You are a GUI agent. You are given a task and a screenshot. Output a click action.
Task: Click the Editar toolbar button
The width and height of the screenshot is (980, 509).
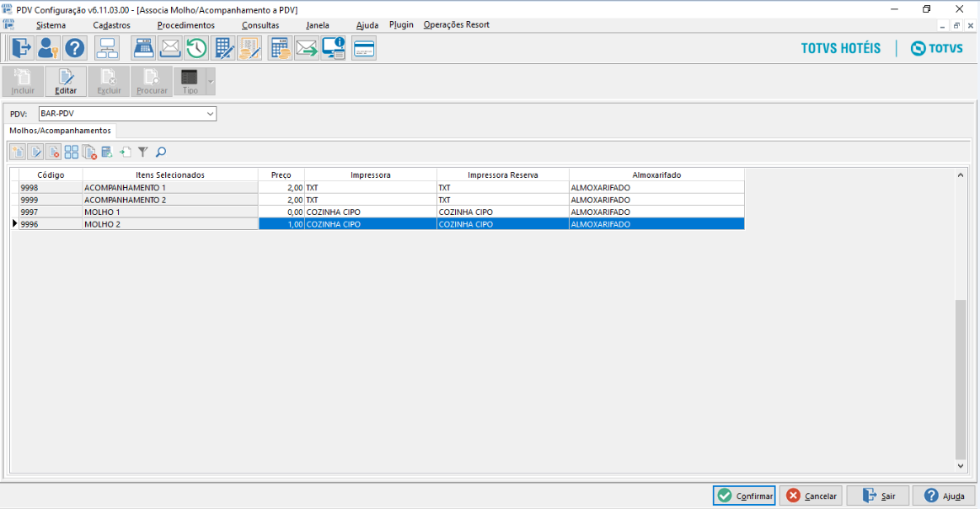click(66, 81)
